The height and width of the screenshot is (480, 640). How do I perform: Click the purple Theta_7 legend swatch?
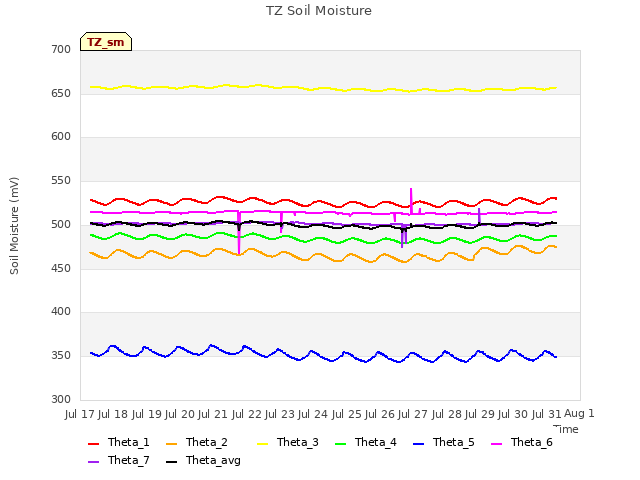click(93, 462)
